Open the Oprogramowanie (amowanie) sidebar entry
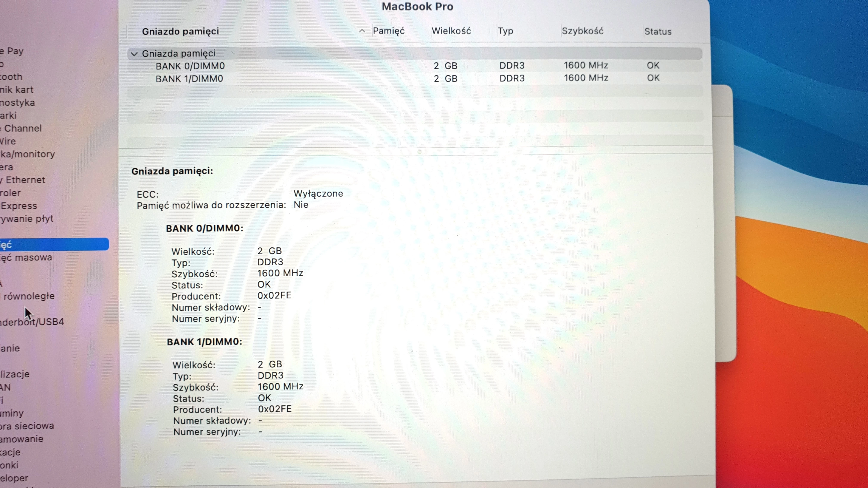Viewport: 868px width, 488px height. 22,439
